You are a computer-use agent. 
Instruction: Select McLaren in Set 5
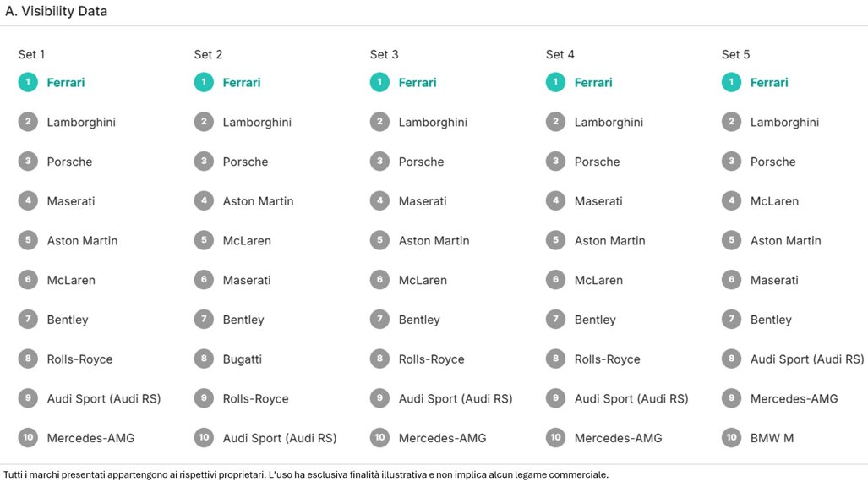774,201
